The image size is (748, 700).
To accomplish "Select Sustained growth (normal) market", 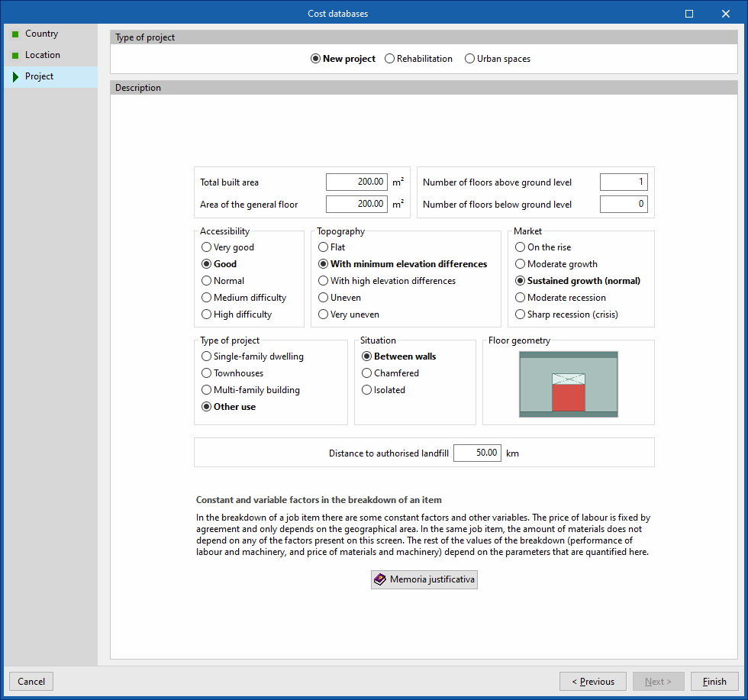I will 578,281.
